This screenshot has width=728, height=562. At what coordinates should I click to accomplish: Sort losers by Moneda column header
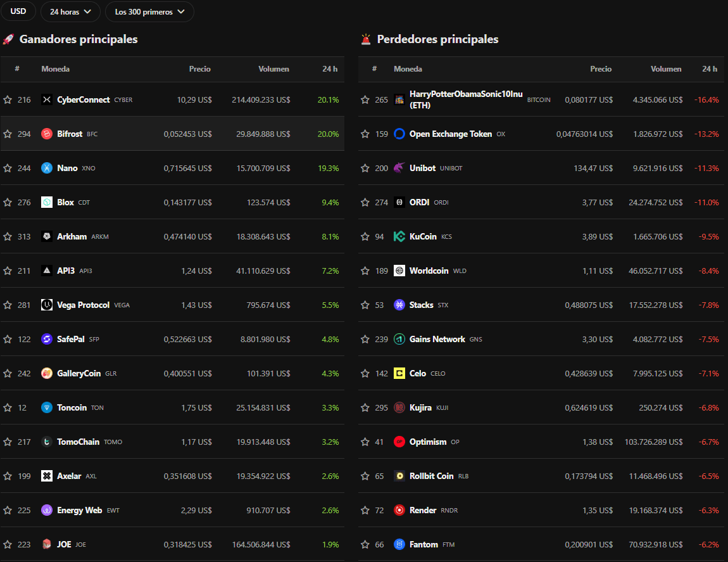point(408,69)
